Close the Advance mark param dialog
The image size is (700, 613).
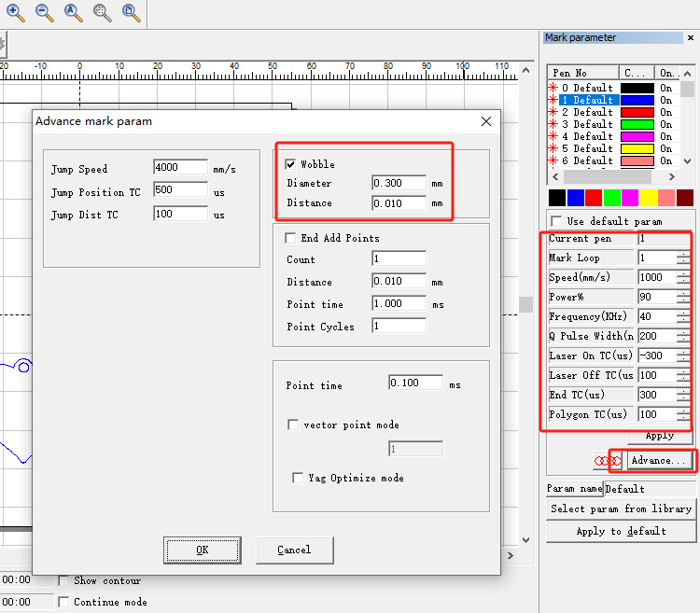(x=485, y=121)
